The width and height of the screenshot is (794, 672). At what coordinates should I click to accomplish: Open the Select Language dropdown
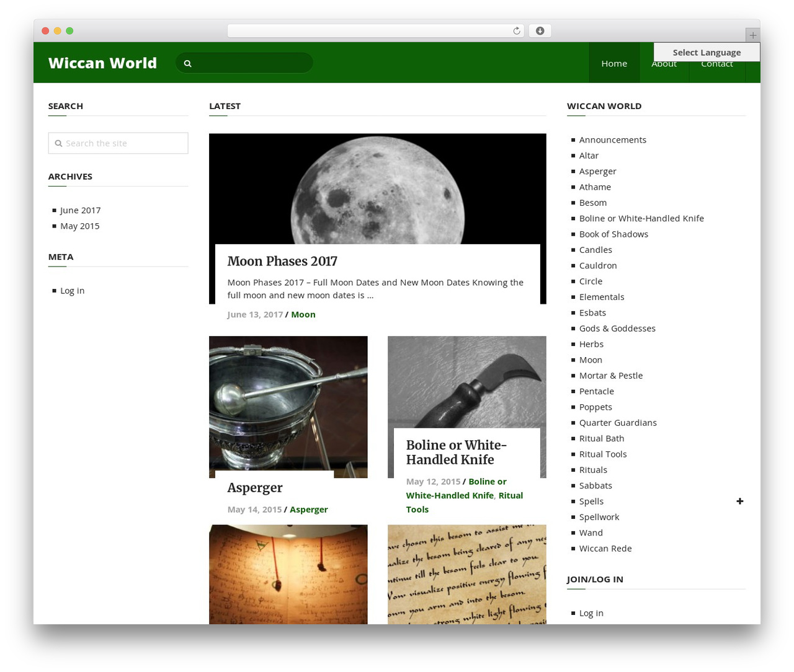coord(707,52)
